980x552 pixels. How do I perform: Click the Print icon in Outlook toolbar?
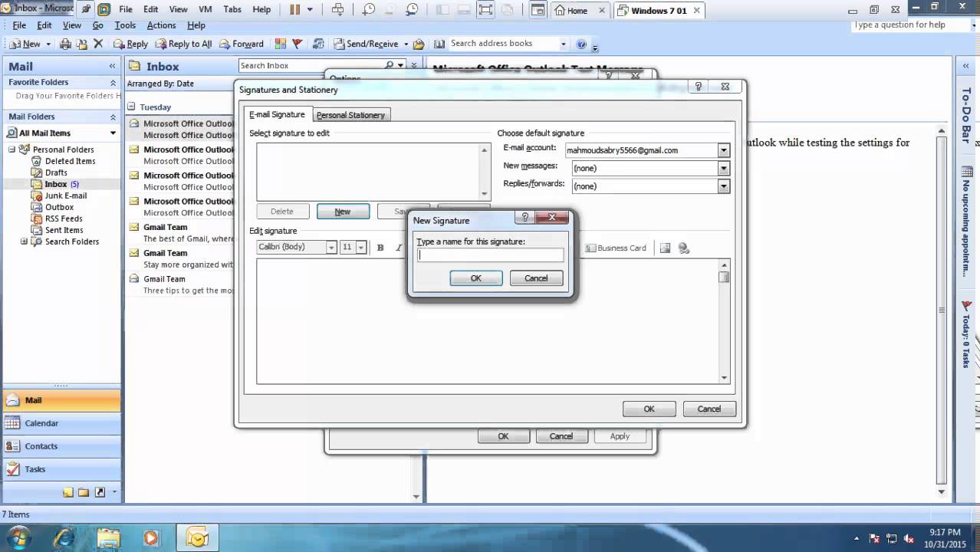(66, 44)
